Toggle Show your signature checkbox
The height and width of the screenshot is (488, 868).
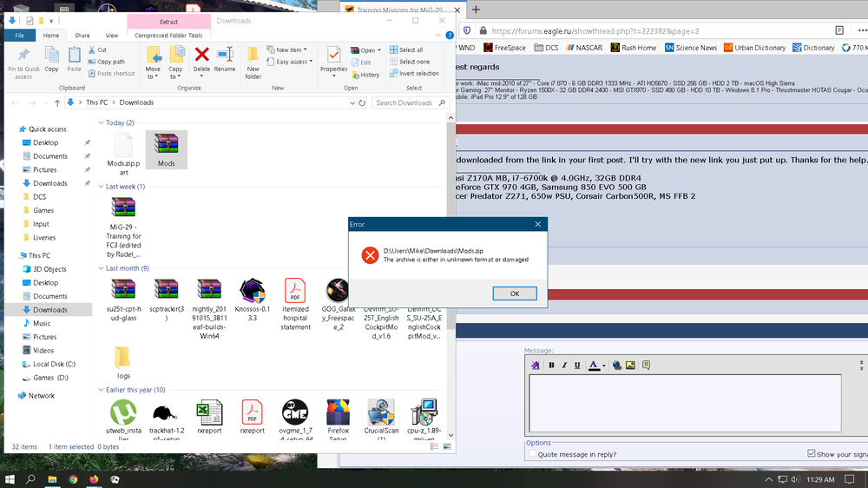point(811,453)
